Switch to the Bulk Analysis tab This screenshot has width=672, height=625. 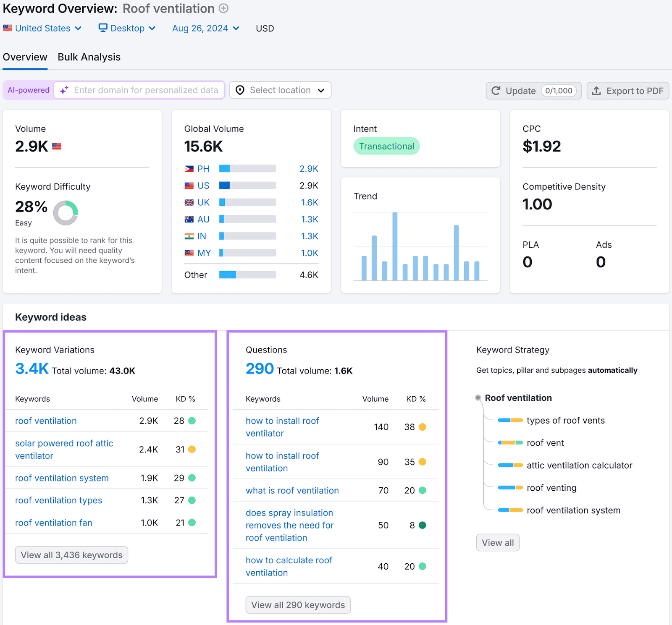point(89,57)
